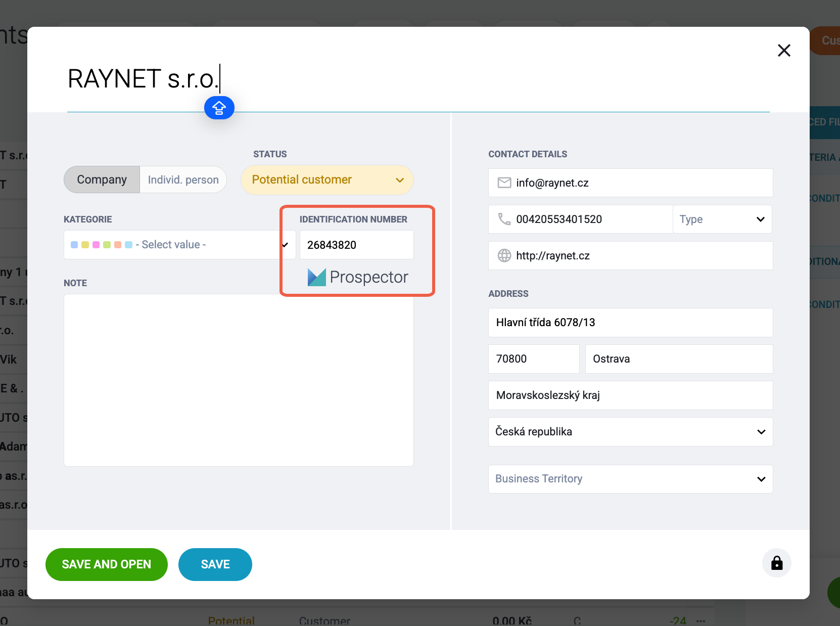Click the SAVE AND OPEN button

107,564
